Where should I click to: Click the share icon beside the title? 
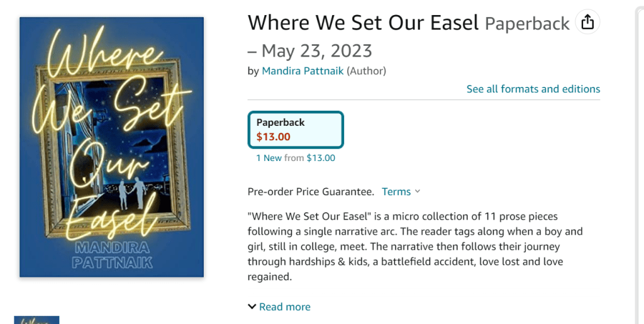(x=587, y=23)
